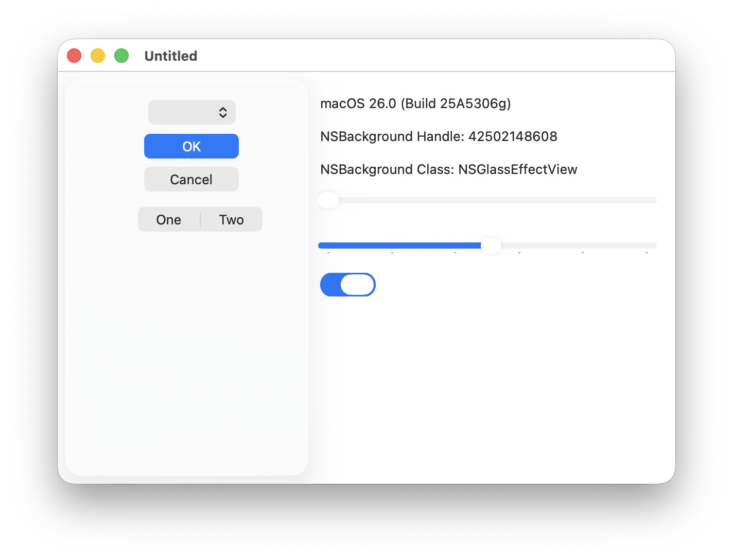Minimize the window with the yellow button
Viewport: 733px width, 560px height.
tap(98, 56)
